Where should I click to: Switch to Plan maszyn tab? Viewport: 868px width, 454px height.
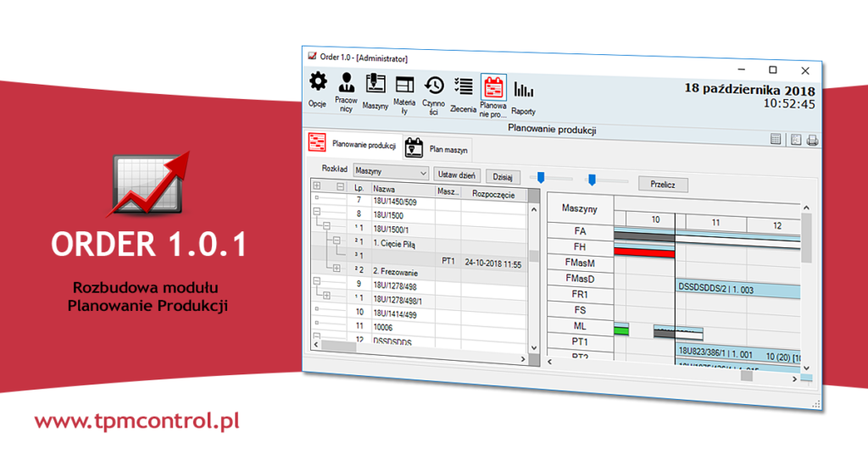coord(437,148)
